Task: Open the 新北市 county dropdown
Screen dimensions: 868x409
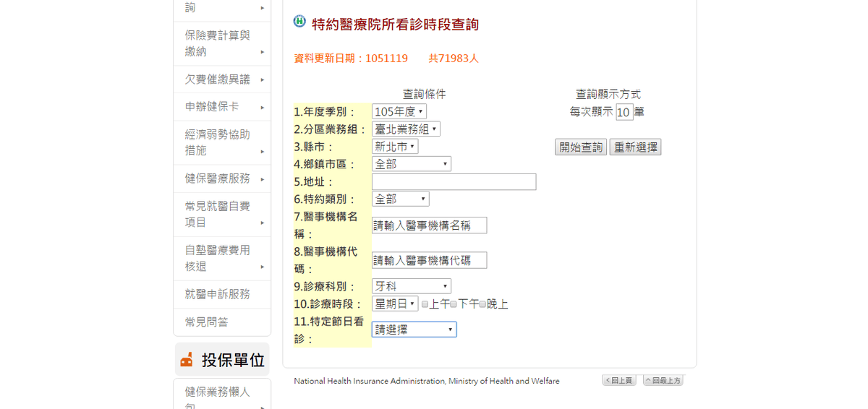Action: coord(395,146)
